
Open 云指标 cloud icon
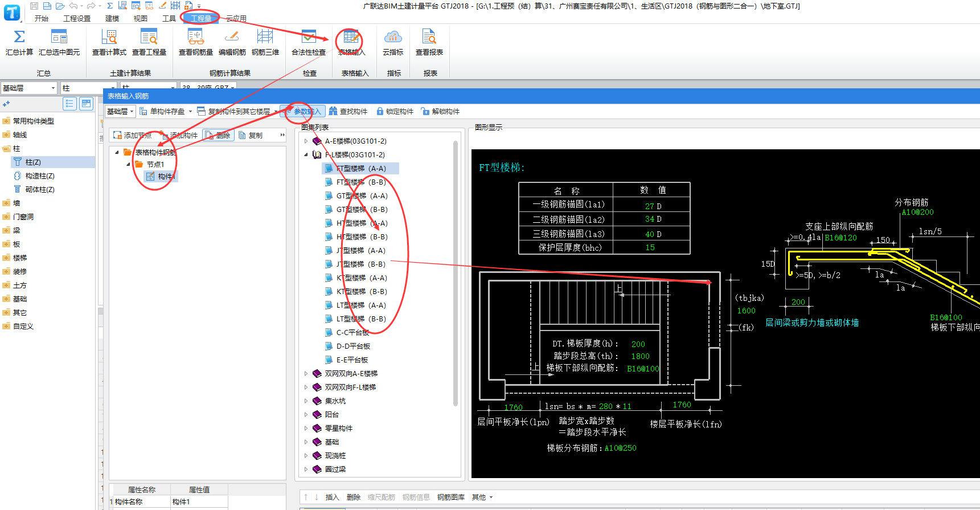393,36
